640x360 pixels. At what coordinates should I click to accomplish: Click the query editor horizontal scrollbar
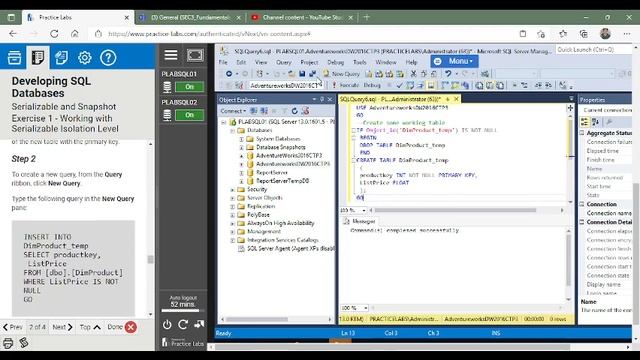coord(455,210)
